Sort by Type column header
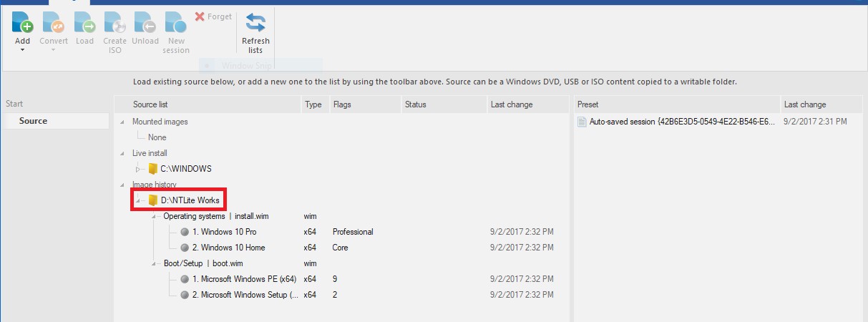 pyautogui.click(x=315, y=104)
